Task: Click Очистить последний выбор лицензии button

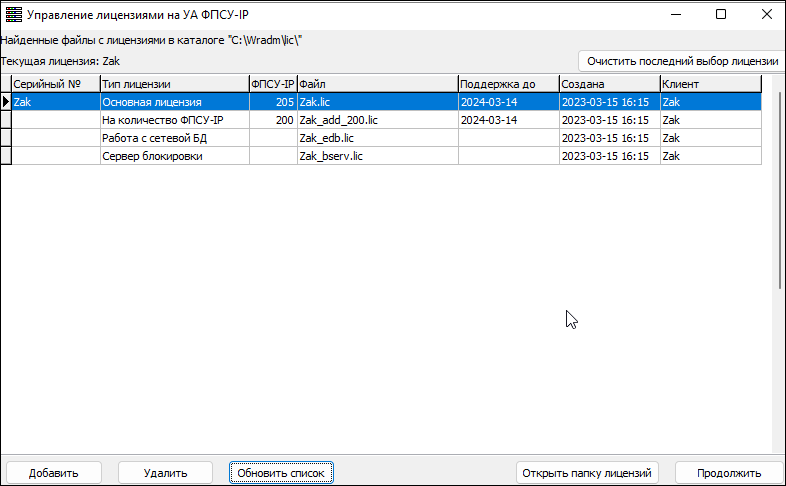Action: coord(682,61)
